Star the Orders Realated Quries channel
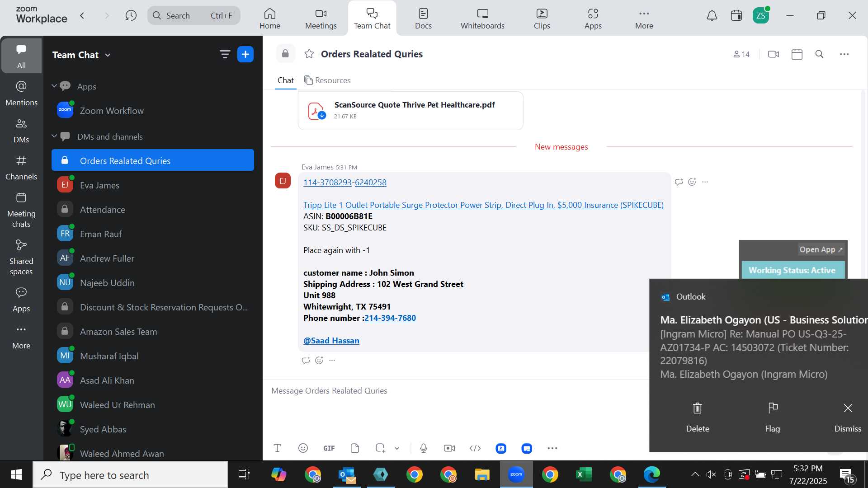Screen dimensions: 868x488 (x=309, y=54)
